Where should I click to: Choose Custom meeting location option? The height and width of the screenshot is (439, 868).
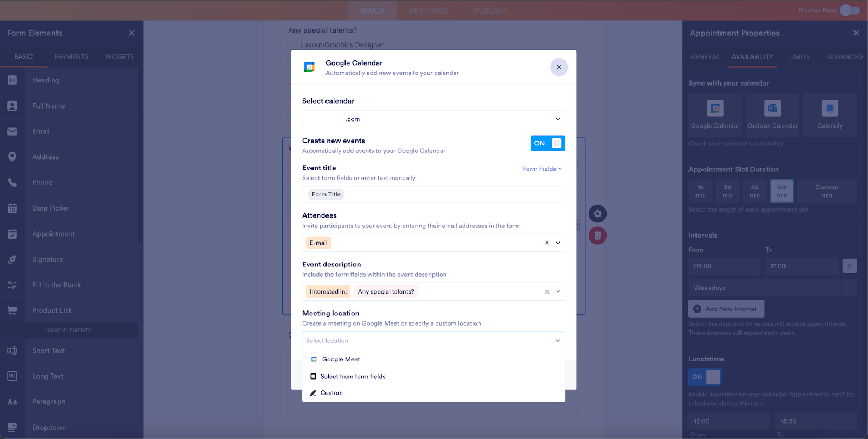[x=433, y=393]
